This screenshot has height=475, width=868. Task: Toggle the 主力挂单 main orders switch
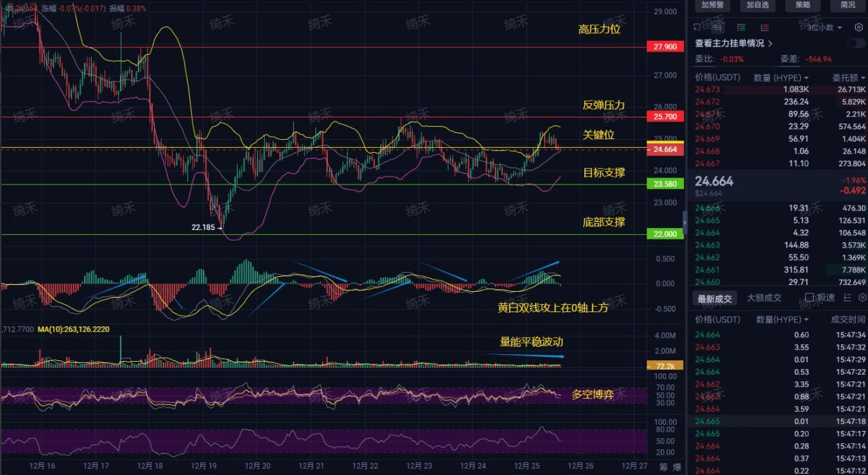[x=855, y=43]
